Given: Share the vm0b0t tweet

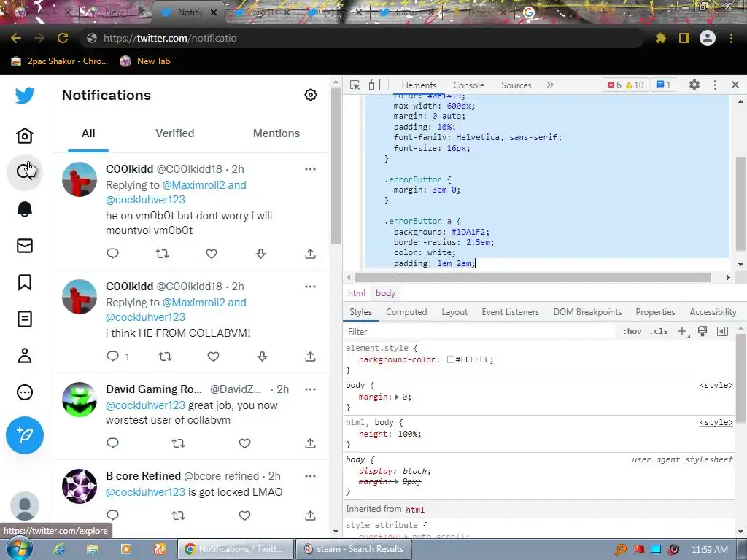Looking at the screenshot, I should coord(310,254).
